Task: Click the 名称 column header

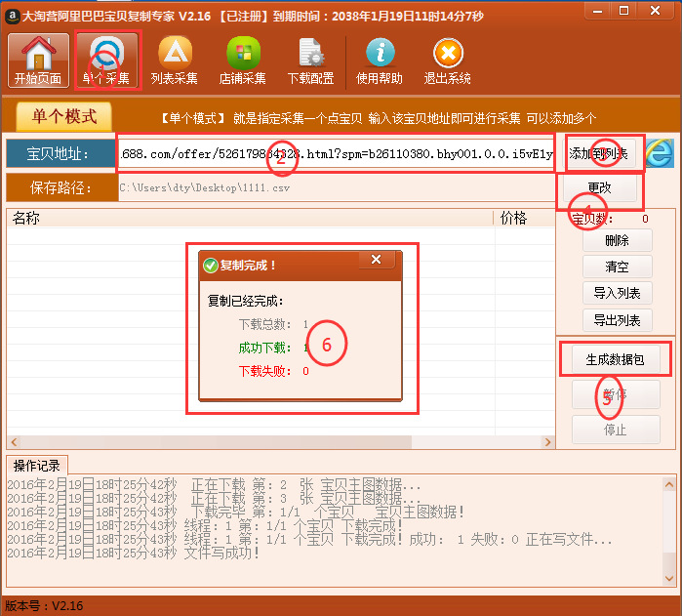Action: 250,218
